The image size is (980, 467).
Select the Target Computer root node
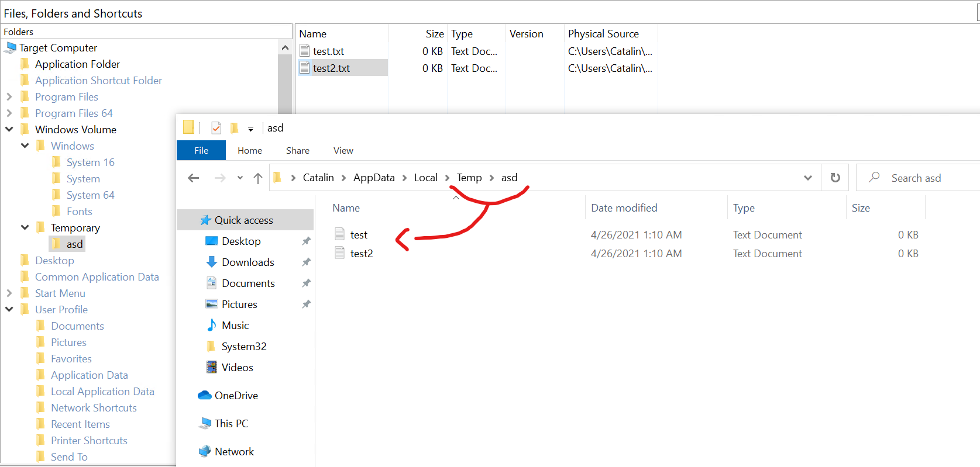(x=58, y=48)
